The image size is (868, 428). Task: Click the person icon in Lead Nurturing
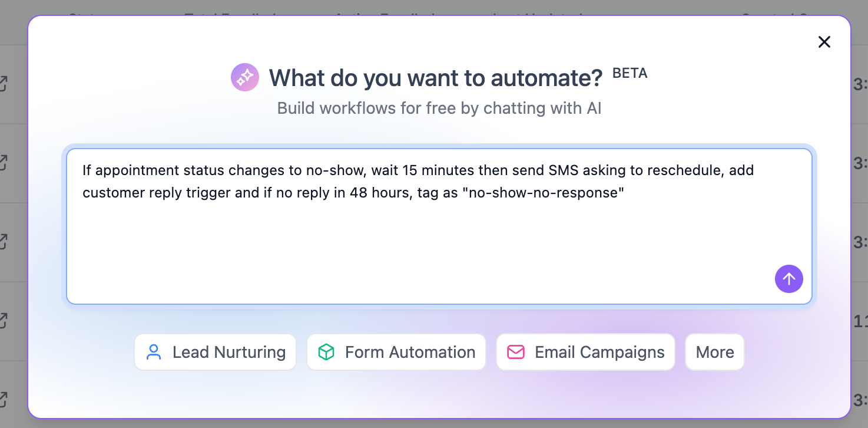click(x=154, y=352)
